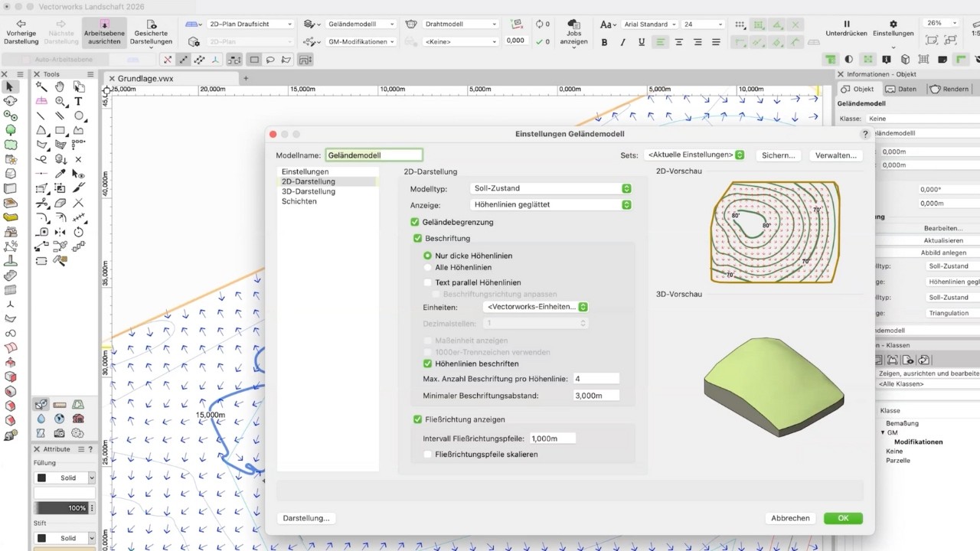Uncheck Höhenlinien beschriften
Image resolution: width=980 pixels, height=551 pixels.
pyautogui.click(x=428, y=364)
